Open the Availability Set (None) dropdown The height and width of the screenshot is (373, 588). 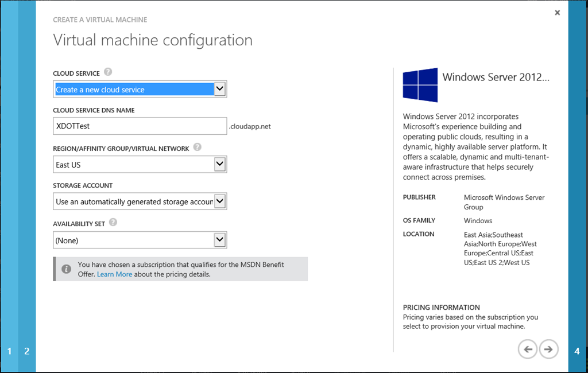coord(140,240)
